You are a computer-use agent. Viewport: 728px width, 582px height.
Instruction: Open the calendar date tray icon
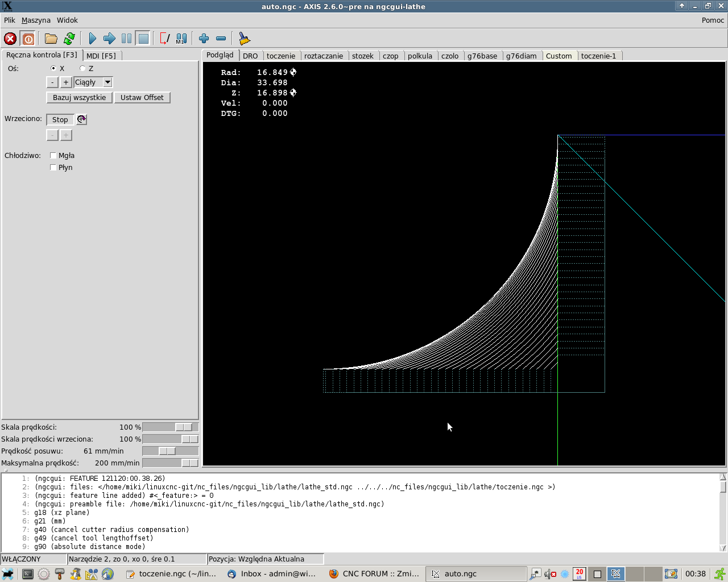click(x=579, y=574)
